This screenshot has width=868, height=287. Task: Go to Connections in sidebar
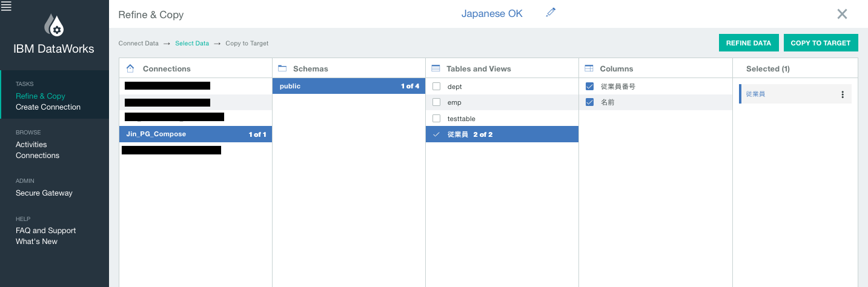click(x=38, y=155)
